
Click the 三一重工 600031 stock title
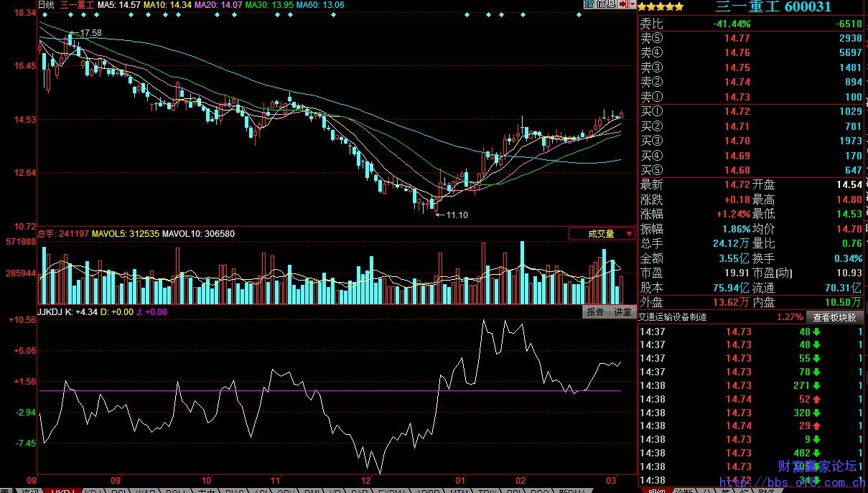(773, 7)
